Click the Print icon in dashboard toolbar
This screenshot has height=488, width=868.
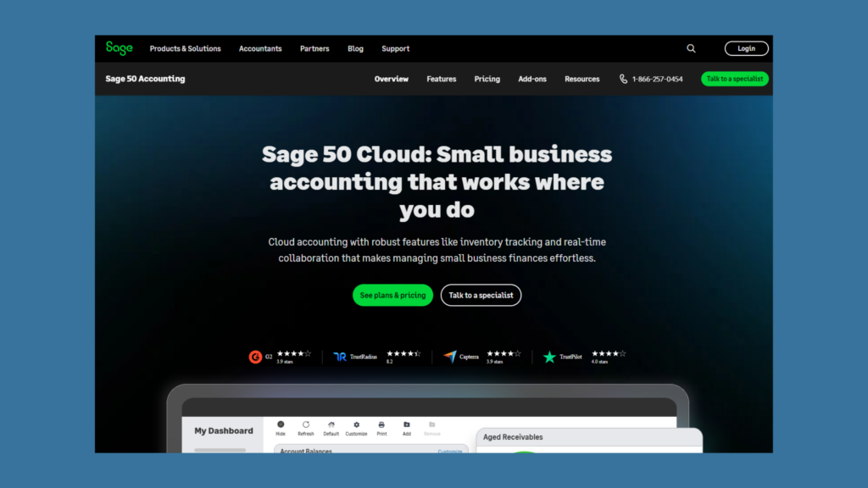click(x=381, y=424)
